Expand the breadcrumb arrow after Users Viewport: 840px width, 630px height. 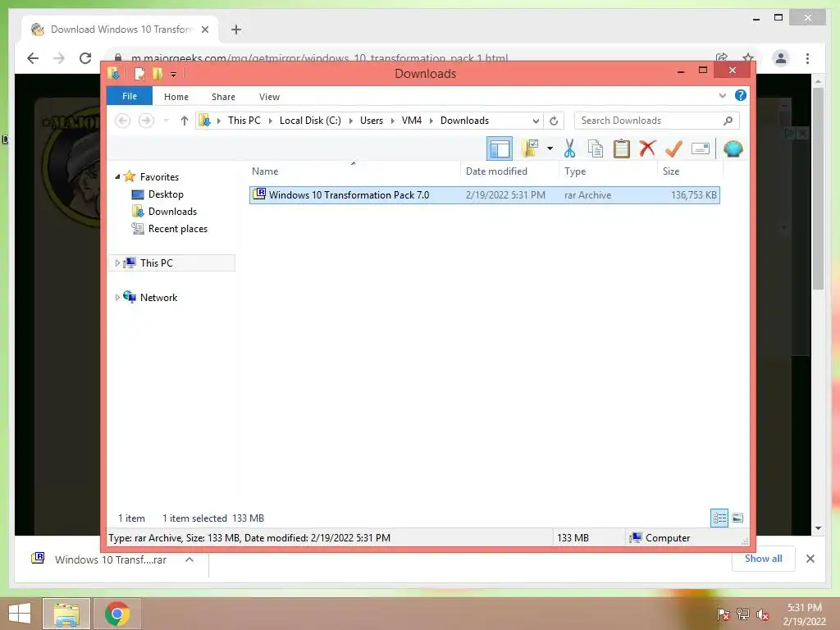pos(393,121)
